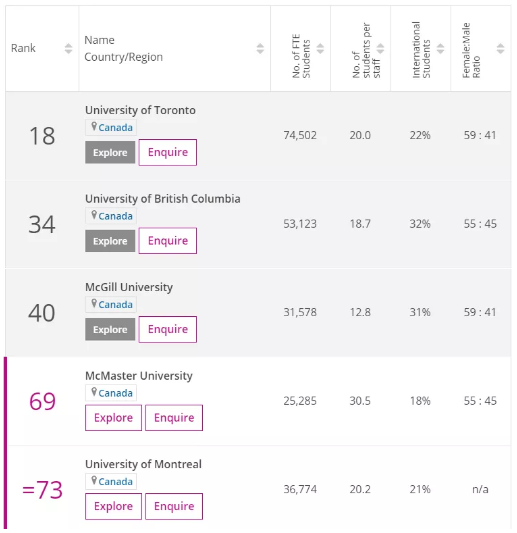
Task: Explore University of British Columbia
Action: point(110,241)
